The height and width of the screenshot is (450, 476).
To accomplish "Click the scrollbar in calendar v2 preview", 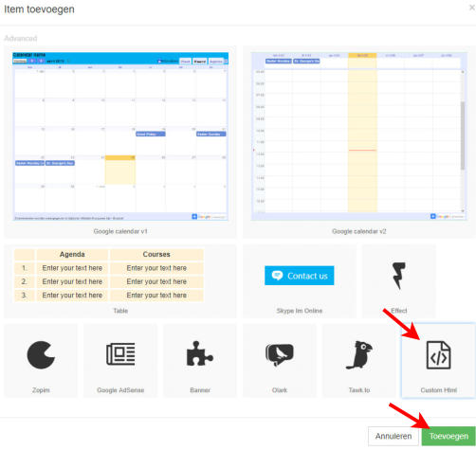I will [463, 135].
